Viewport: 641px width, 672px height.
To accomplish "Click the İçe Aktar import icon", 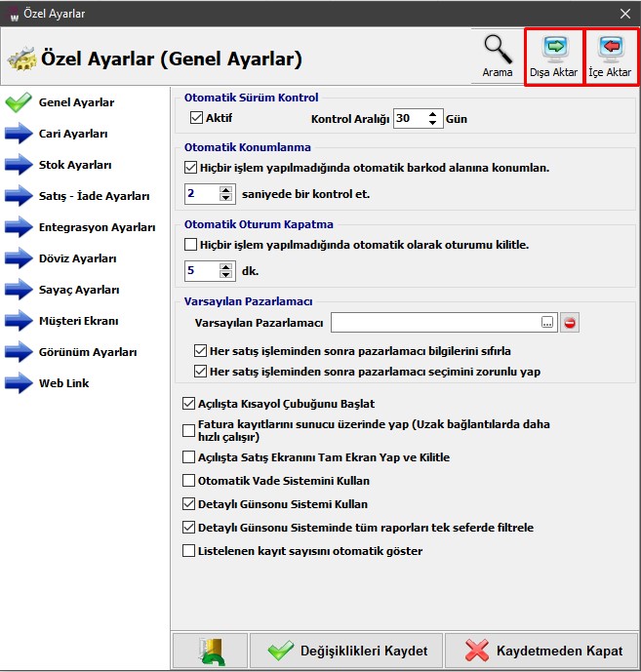I will click(x=611, y=57).
